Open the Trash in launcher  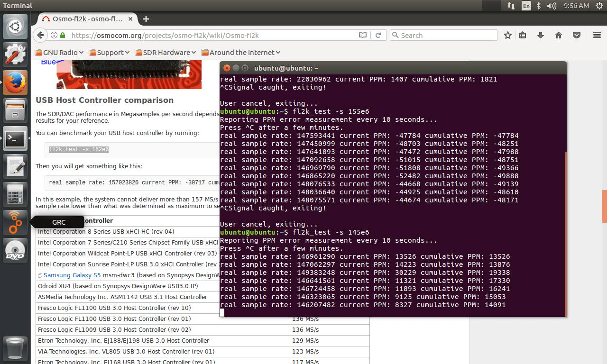15,348
